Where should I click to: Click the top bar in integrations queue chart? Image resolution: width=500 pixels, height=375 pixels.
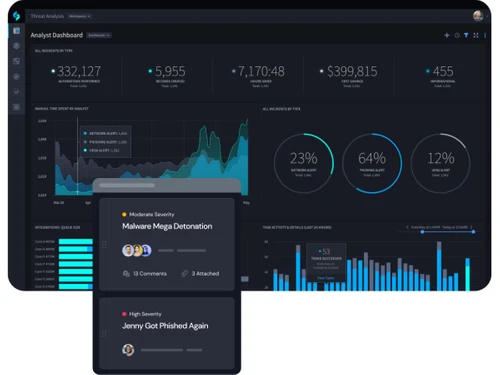click(76, 241)
